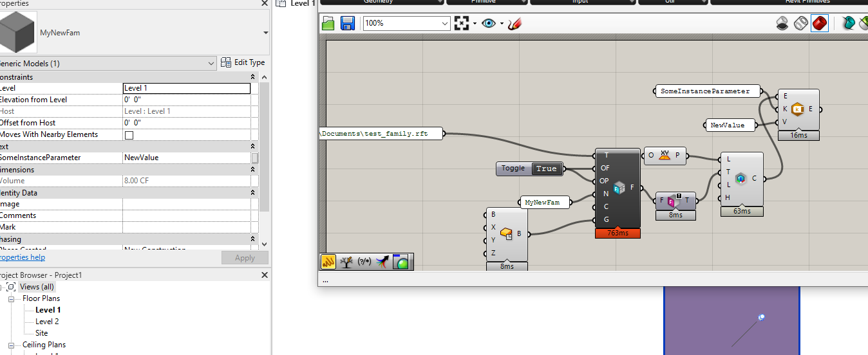Open the MyNewFam type selector dropdown
The width and height of the screenshot is (868, 355).
(x=265, y=33)
